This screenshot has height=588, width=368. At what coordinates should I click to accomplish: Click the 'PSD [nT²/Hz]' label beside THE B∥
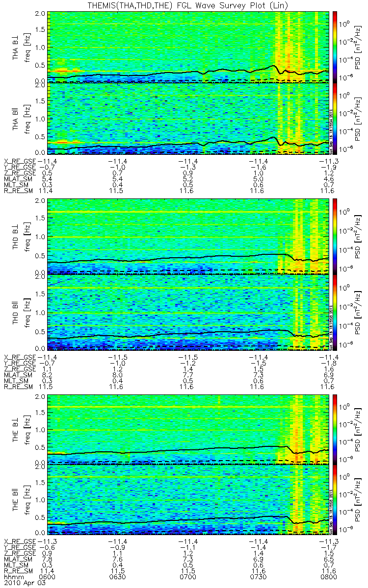(x=358, y=500)
